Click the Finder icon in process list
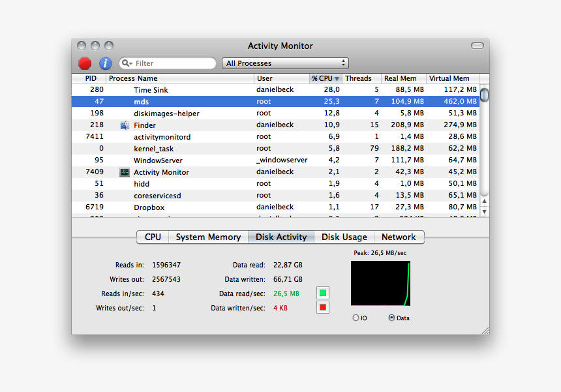Screen dimensions: 561x392 pyautogui.click(x=125, y=125)
